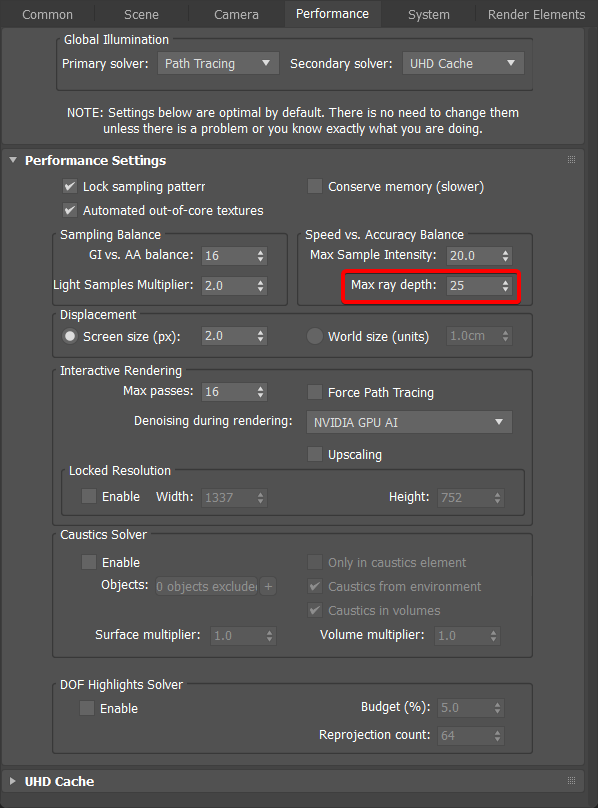Click the Screen size spinner arrows
Screen dimensions: 598x808
pyautogui.click(x=260, y=336)
